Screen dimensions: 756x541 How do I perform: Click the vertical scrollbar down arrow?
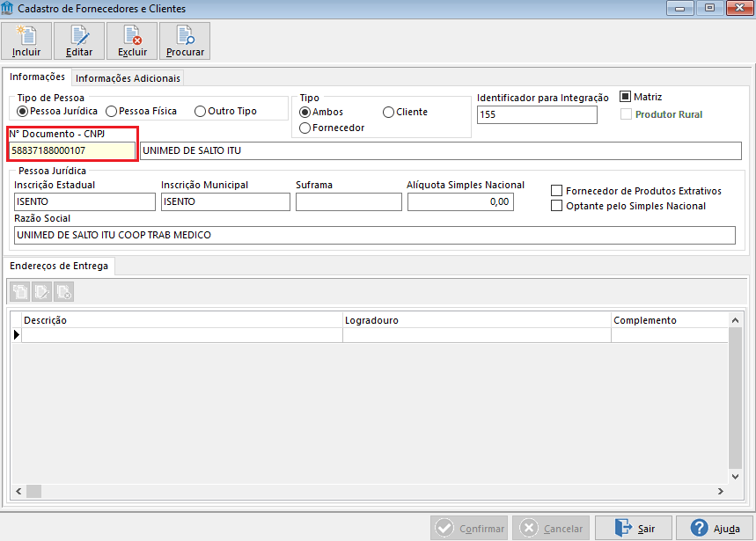point(735,477)
